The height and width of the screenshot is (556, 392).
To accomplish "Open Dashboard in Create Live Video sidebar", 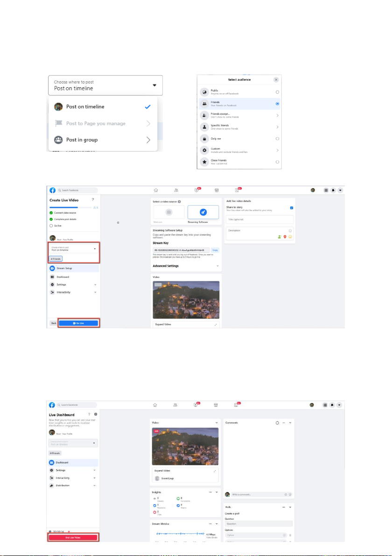I will point(73,277).
